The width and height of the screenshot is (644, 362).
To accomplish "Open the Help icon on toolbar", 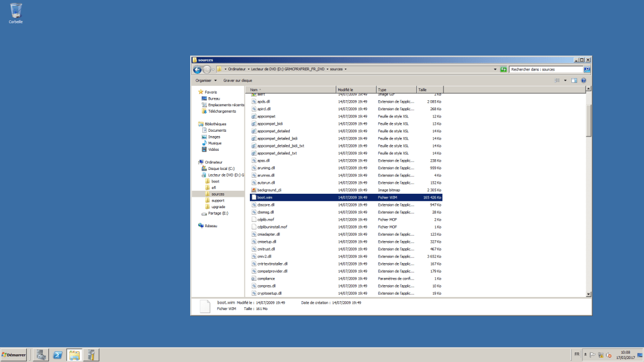I will [583, 80].
